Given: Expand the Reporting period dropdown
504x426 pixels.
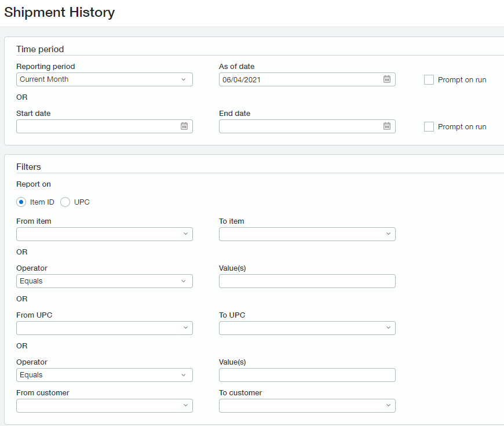Looking at the screenshot, I should tap(104, 79).
